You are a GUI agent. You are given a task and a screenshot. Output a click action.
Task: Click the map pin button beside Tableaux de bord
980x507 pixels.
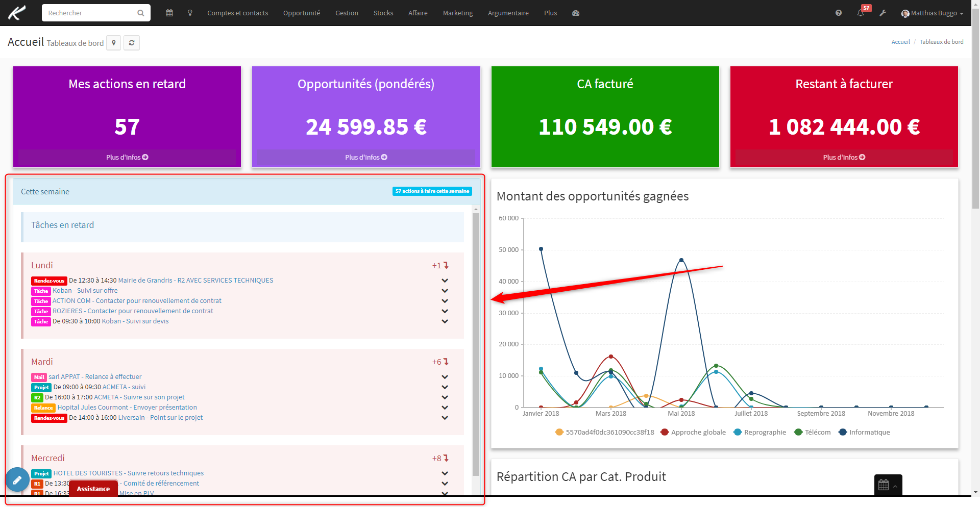pyautogui.click(x=114, y=43)
